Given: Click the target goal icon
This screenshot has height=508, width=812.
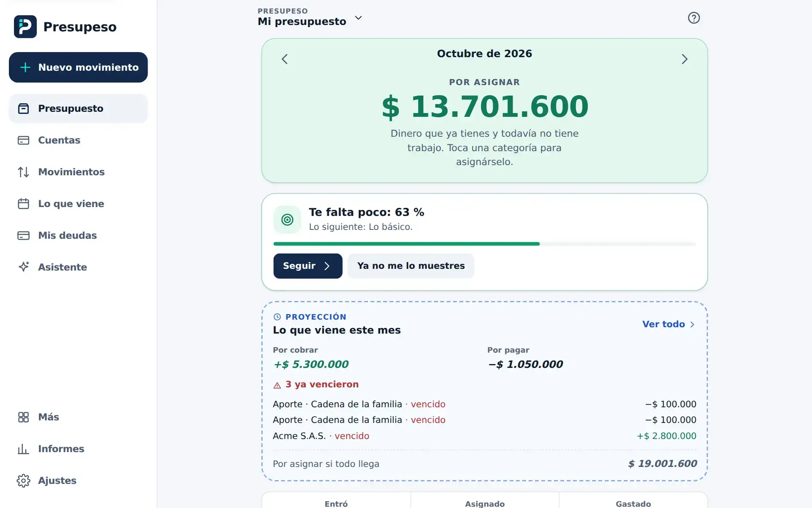Looking at the screenshot, I should pyautogui.click(x=287, y=220).
